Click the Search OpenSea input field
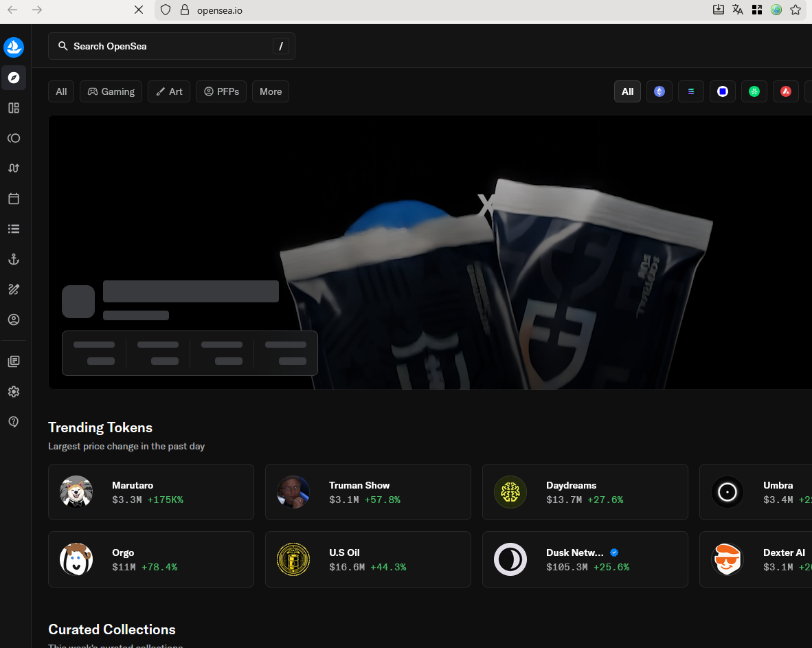The width and height of the screenshot is (812, 648). pyautogui.click(x=172, y=46)
